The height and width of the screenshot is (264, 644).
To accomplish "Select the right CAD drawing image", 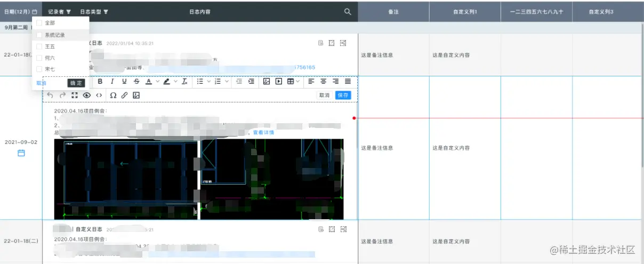I will 272,179.
